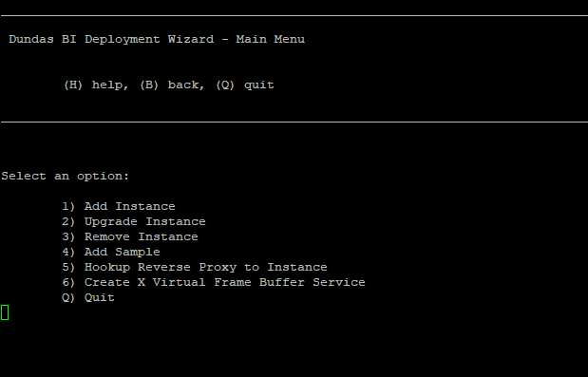
Task: Click the number 5) before Hookup Reverse Proxy
Action: pos(68,267)
